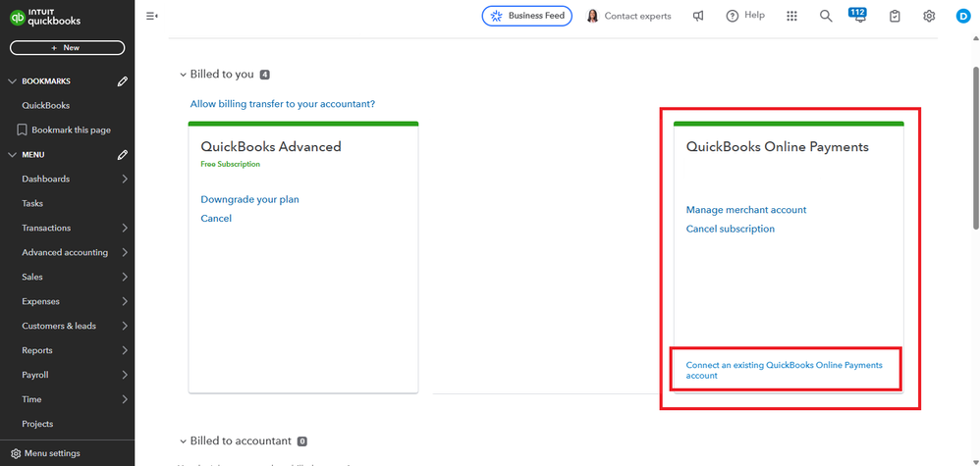The width and height of the screenshot is (980, 466).
Task: Expand the Expenses submenu chevron
Action: click(x=125, y=301)
